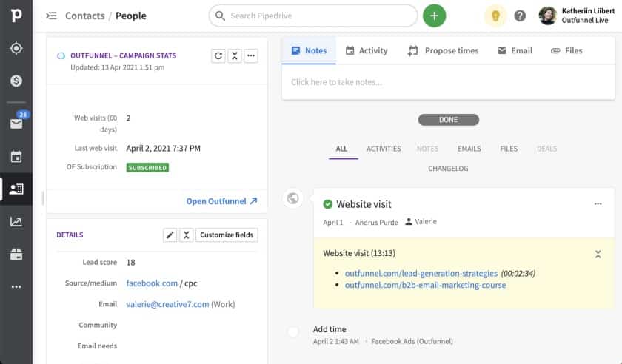The height and width of the screenshot is (364, 622).
Task: Open the help question mark icon
Action: (x=520, y=16)
